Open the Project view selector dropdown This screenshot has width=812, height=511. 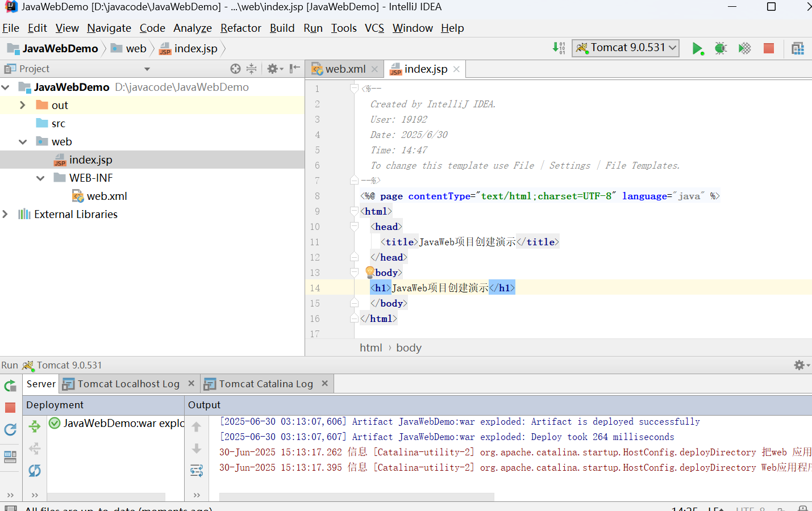[147, 69]
